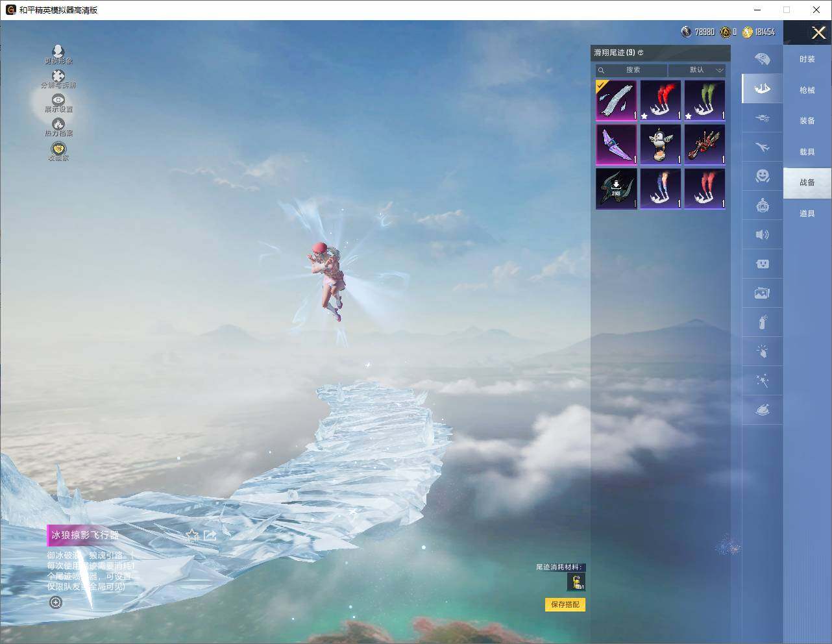Select the red mechanical wing item

click(x=705, y=144)
